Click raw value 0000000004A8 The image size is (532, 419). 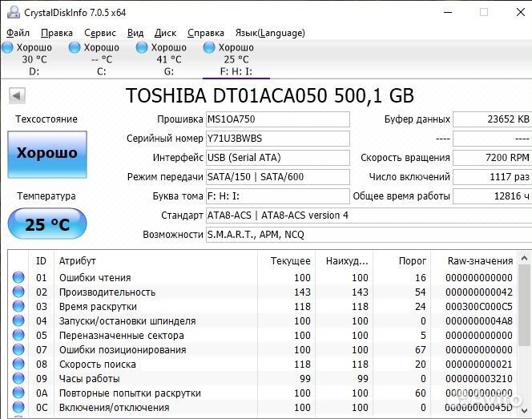[479, 321]
